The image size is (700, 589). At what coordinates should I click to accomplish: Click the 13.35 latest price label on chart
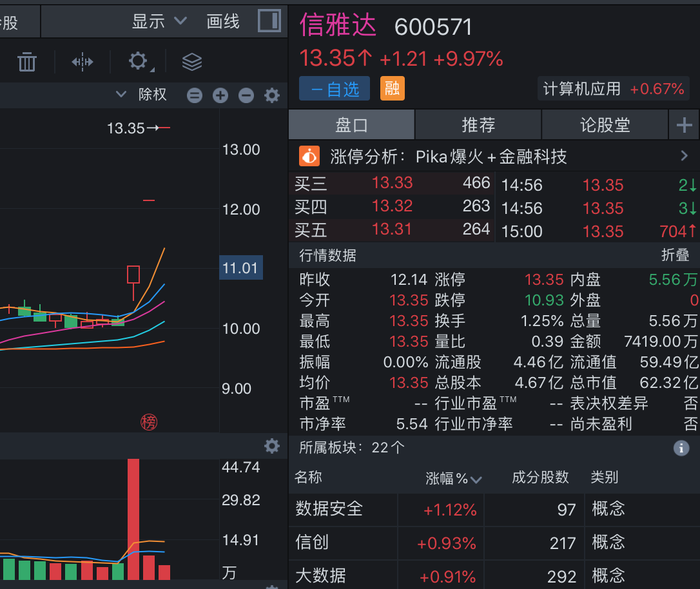point(126,128)
